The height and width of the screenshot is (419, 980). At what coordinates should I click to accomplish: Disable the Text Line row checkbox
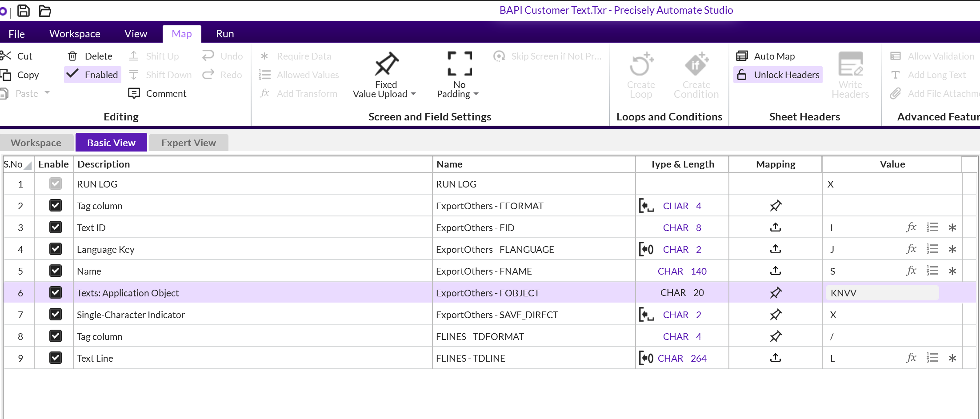click(56, 358)
